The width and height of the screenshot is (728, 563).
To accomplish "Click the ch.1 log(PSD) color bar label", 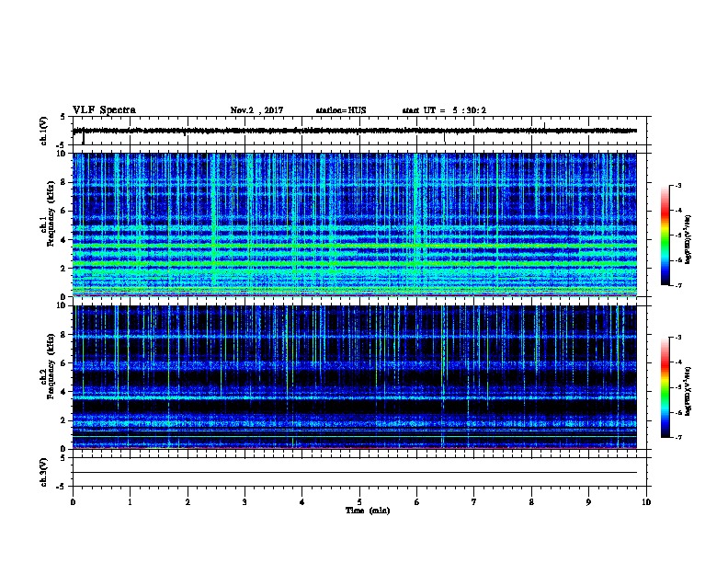I will tap(688, 239).
